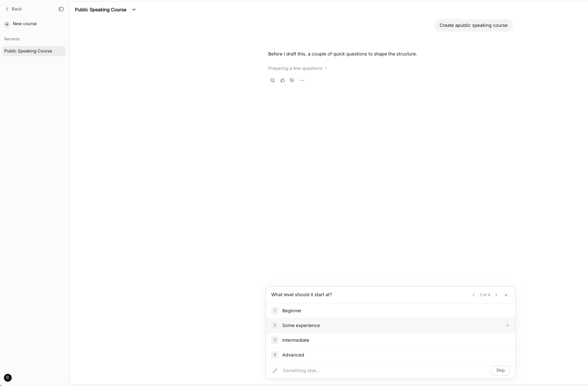Screen dimensions: 588x386
Task: Open the user avatar 'C' menu
Action: (x=8, y=378)
